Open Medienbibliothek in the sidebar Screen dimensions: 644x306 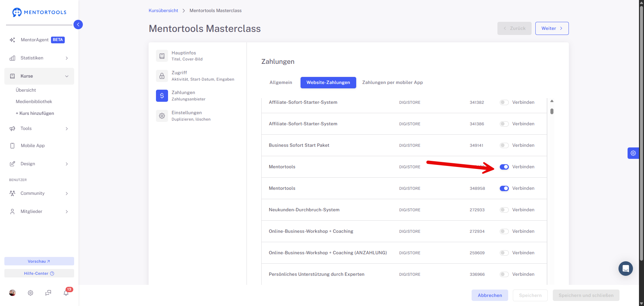[34, 102]
